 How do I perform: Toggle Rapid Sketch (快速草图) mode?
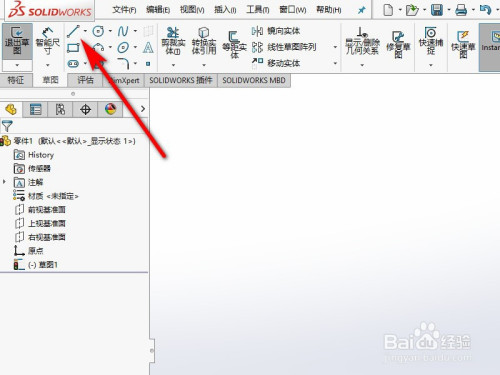coord(463,44)
